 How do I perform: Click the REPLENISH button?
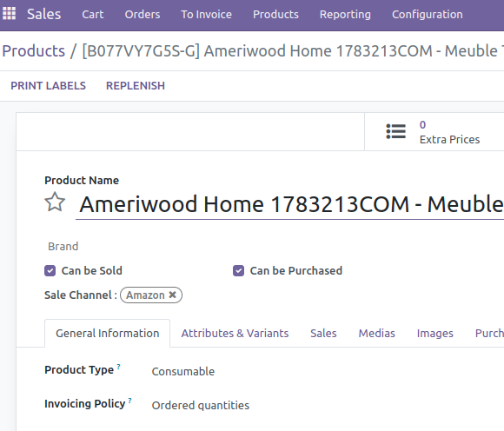tap(136, 86)
